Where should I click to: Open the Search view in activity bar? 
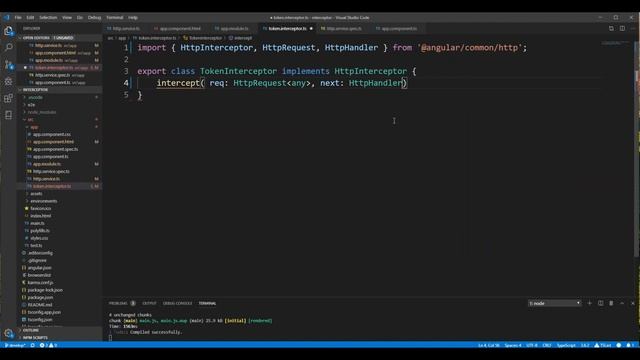point(8,47)
